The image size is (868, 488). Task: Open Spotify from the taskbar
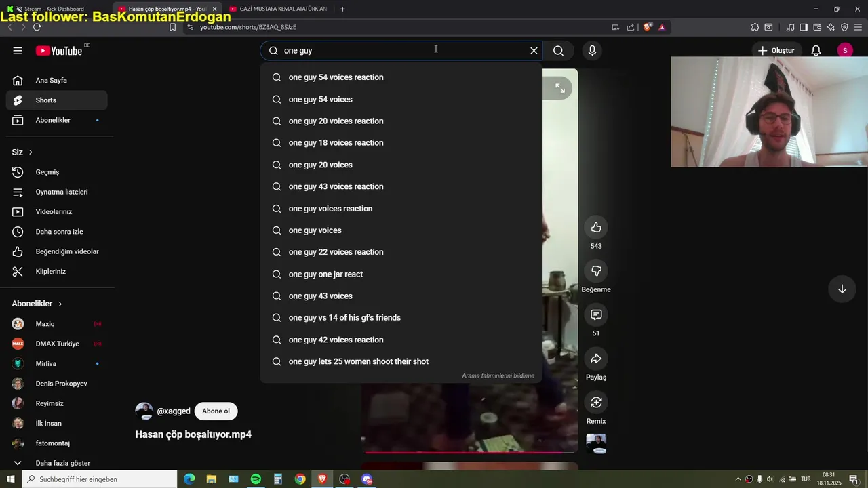click(x=256, y=479)
